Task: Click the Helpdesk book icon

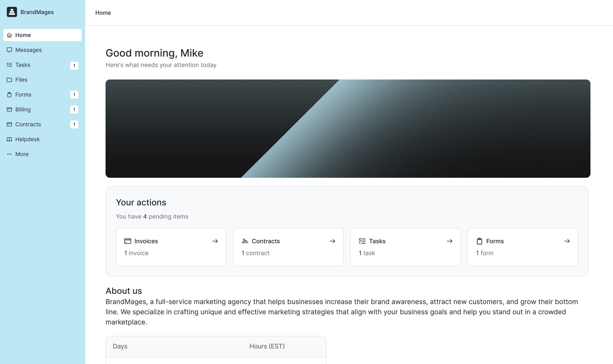Action: tap(10, 139)
